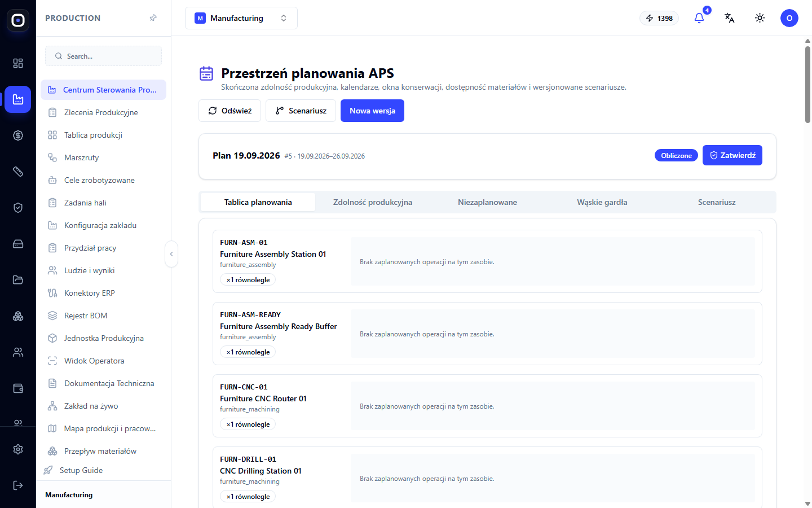Open the wallet icon in left rail
Screen dimensions: 812x508
pos(18,388)
